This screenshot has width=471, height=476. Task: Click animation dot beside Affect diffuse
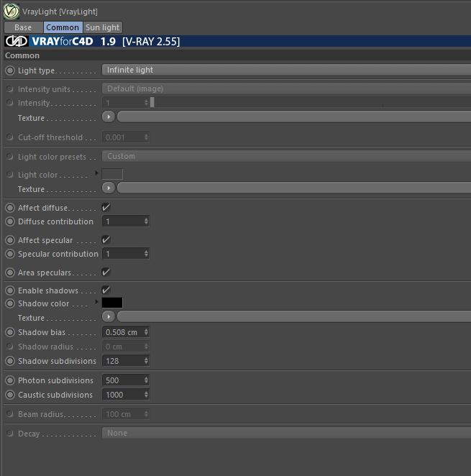(x=10, y=208)
